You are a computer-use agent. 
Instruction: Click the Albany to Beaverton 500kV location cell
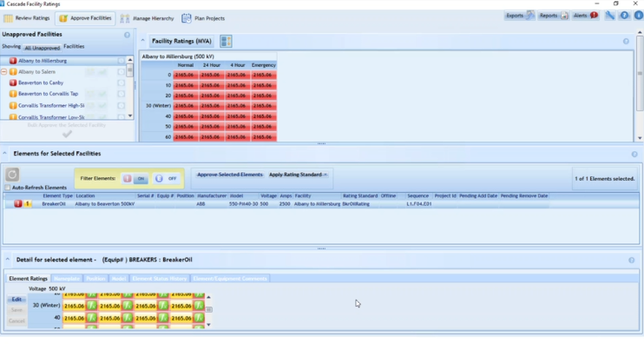pos(105,204)
